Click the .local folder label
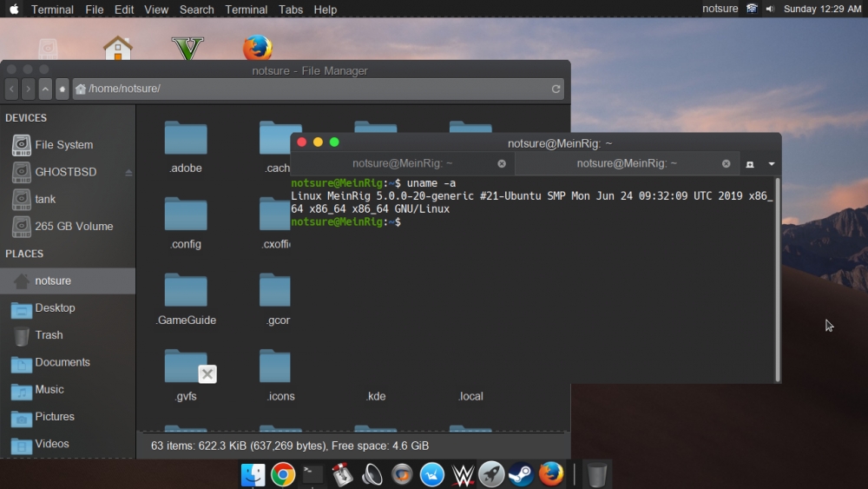868x489 pixels. click(470, 397)
